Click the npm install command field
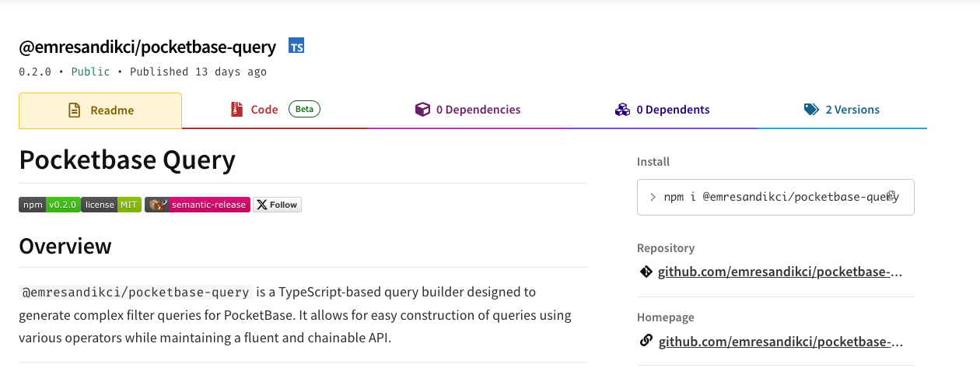Viewport: 980px width, 368px height. coord(775,198)
